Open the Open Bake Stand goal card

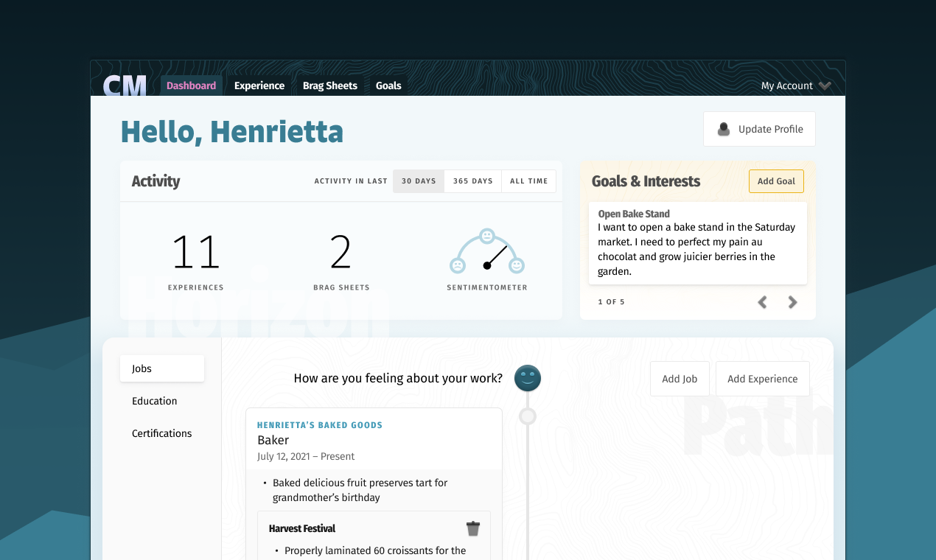(x=698, y=243)
